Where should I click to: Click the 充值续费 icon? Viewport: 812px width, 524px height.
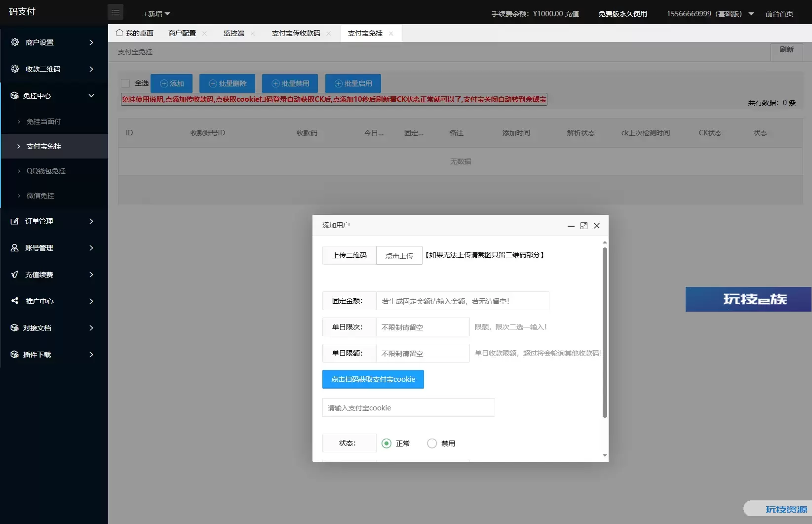point(15,274)
